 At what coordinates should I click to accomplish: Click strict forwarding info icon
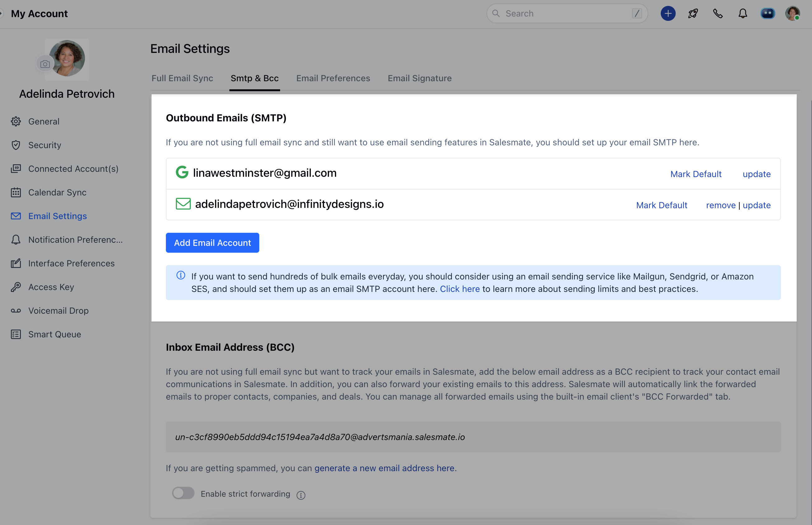coord(301,495)
